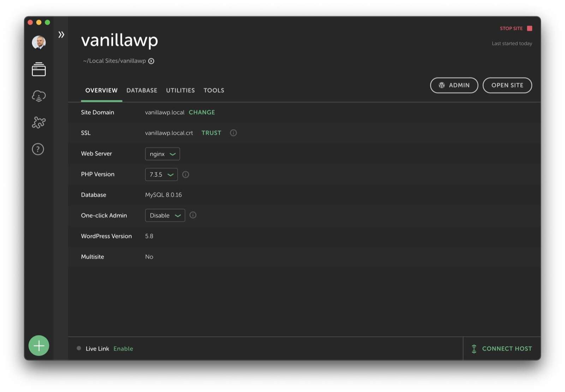Show One-click Admin info icon

coord(193,215)
